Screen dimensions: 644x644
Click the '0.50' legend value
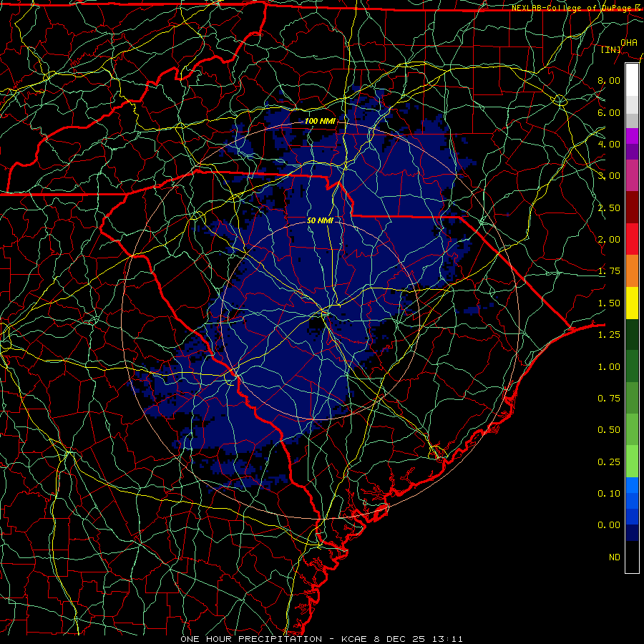click(x=609, y=429)
